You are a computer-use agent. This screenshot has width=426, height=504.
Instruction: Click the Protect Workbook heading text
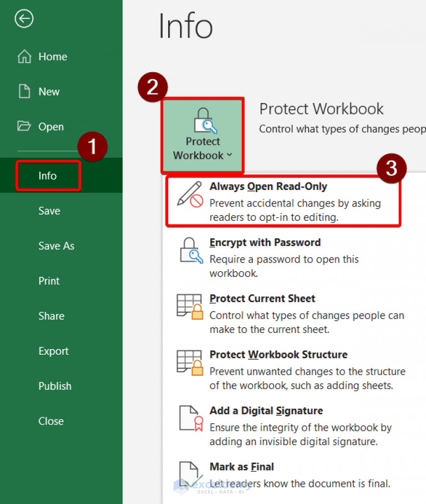point(321,109)
